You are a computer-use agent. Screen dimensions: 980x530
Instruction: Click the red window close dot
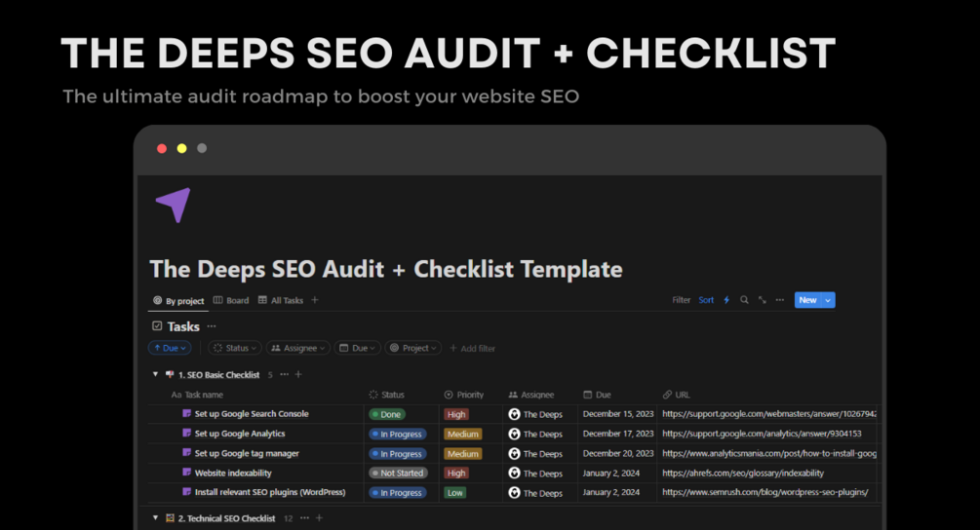(x=162, y=148)
